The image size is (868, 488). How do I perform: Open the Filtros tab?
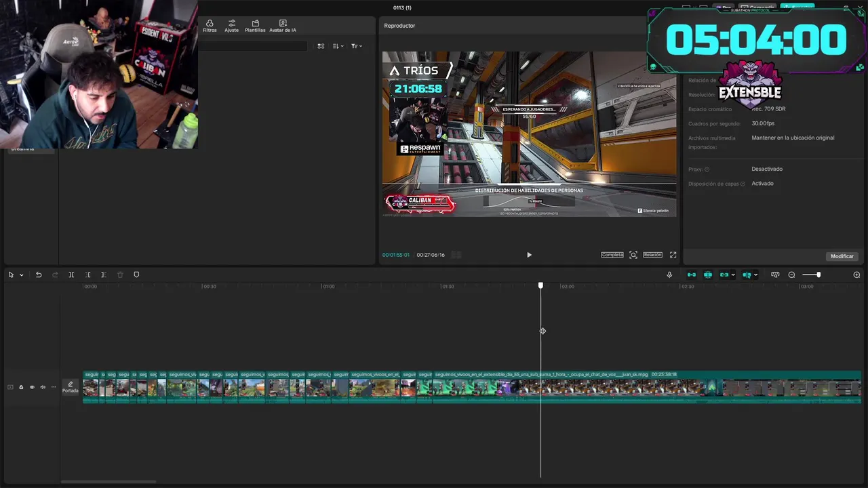point(210,26)
